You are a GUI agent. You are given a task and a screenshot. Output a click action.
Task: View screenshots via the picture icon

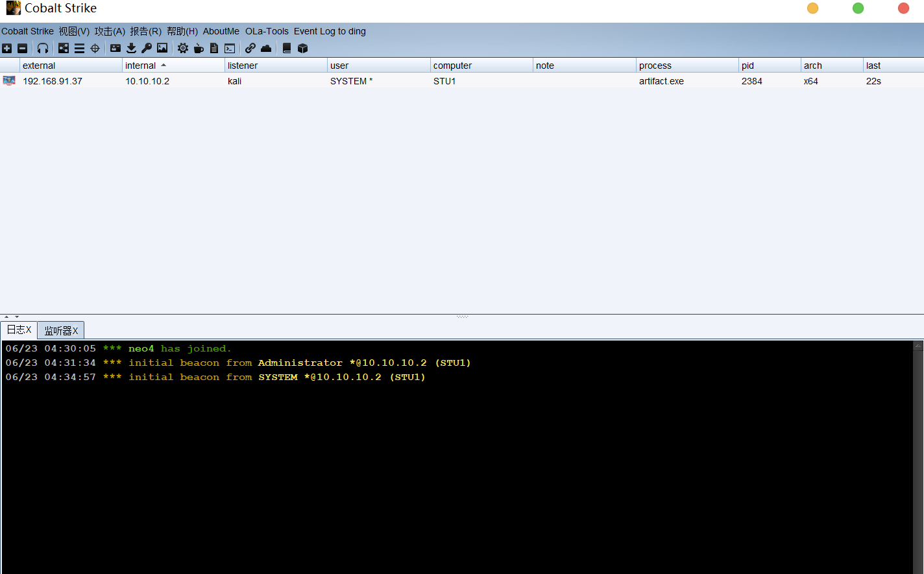pos(162,48)
